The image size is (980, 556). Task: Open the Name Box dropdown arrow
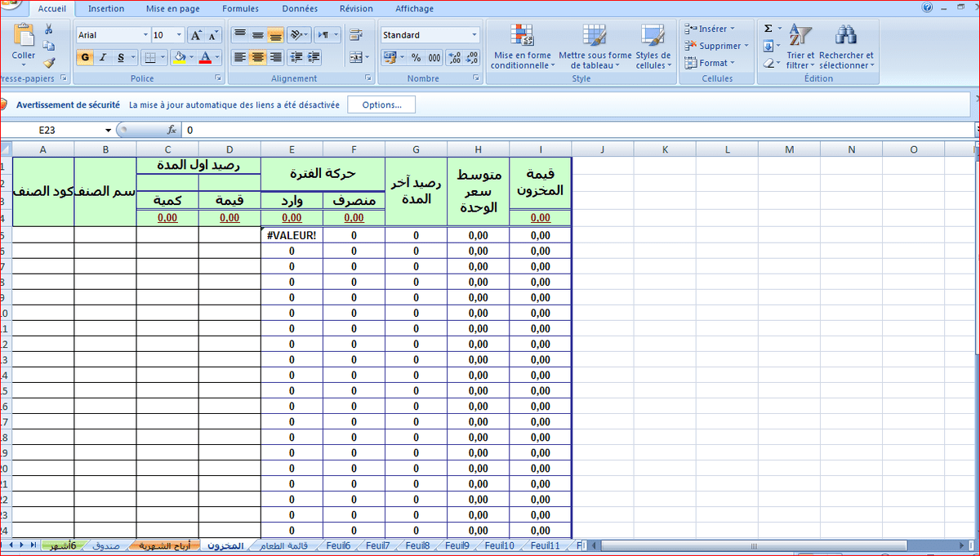108,131
